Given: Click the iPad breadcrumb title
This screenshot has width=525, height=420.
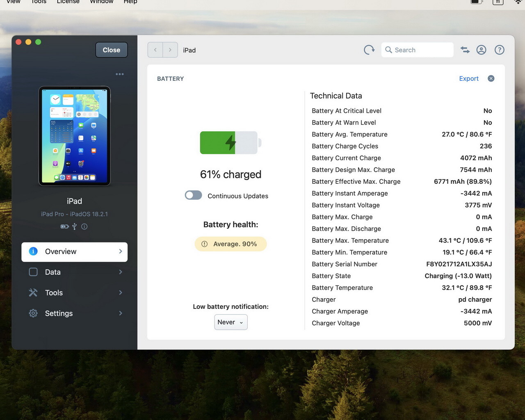Looking at the screenshot, I should [x=189, y=50].
